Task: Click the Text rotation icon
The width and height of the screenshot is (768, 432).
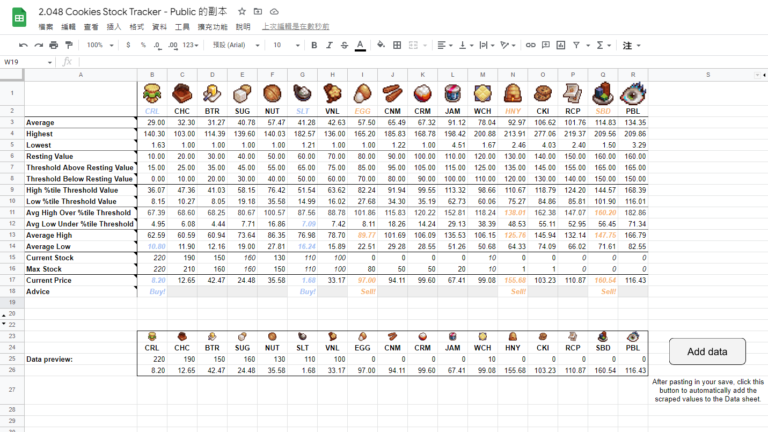Action: (x=504, y=45)
